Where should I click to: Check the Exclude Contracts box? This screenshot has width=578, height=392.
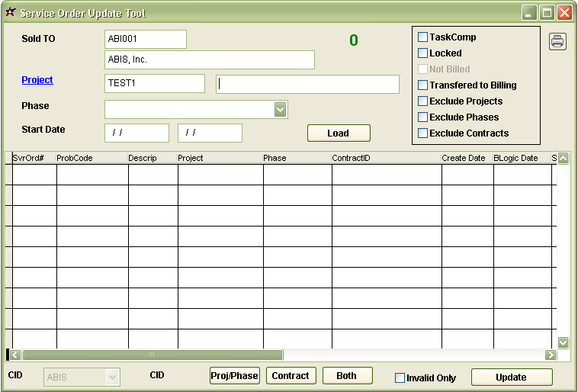click(423, 133)
